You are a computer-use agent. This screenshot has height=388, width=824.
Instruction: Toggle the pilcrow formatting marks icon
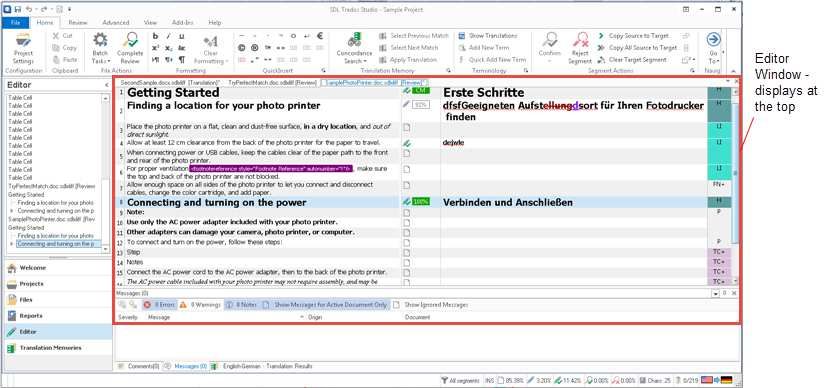[x=182, y=60]
